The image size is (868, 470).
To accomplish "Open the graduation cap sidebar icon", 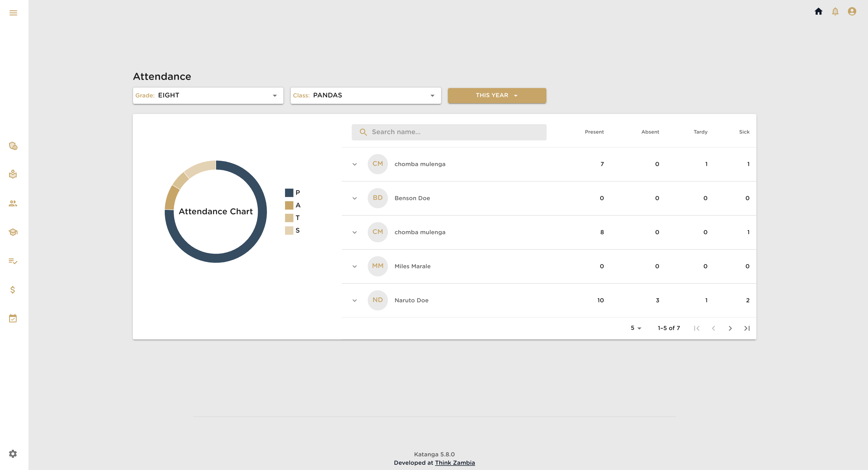I will 13,232.
